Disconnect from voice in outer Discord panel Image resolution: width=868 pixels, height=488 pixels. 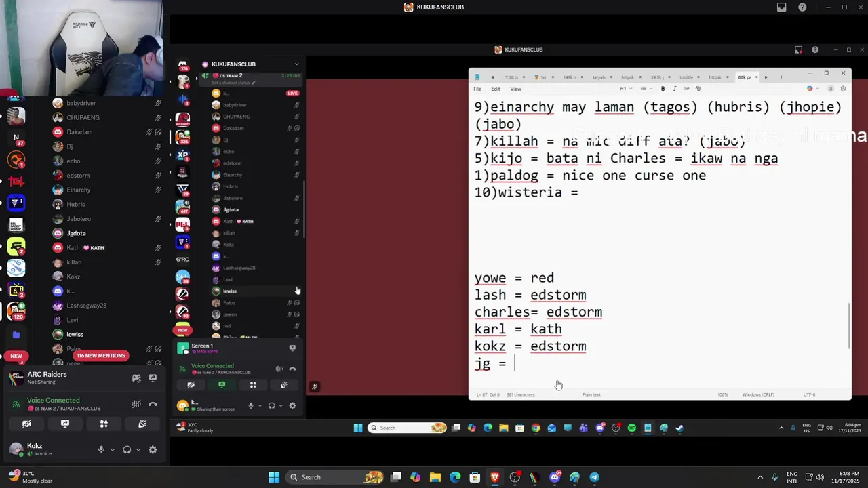153,404
